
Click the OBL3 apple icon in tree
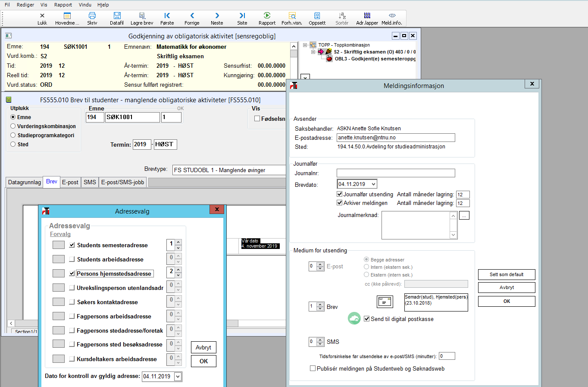pyautogui.click(x=329, y=59)
